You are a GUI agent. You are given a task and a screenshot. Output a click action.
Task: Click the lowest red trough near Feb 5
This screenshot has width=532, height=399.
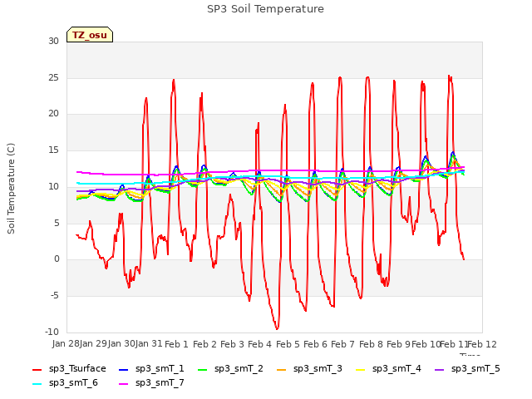click(277, 328)
